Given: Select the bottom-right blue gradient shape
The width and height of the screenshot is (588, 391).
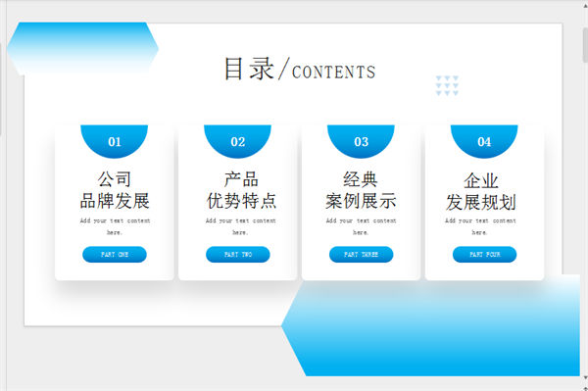Looking at the screenshot, I should (x=430, y=325).
